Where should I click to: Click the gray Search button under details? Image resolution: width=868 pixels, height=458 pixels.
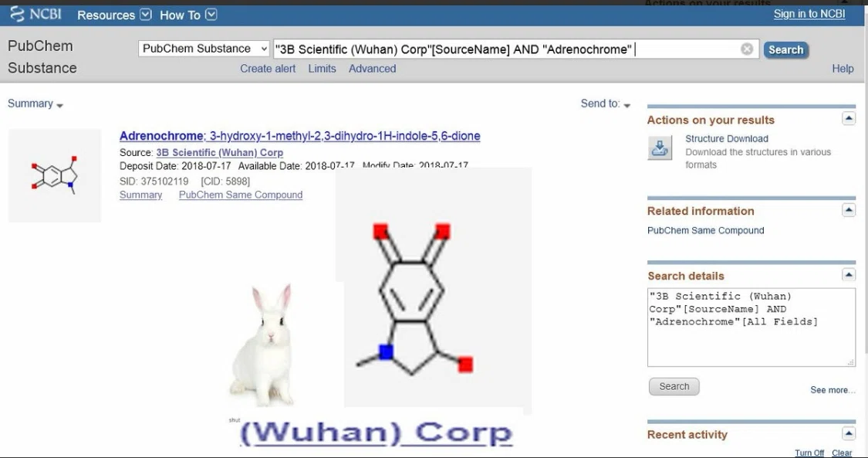tap(674, 387)
